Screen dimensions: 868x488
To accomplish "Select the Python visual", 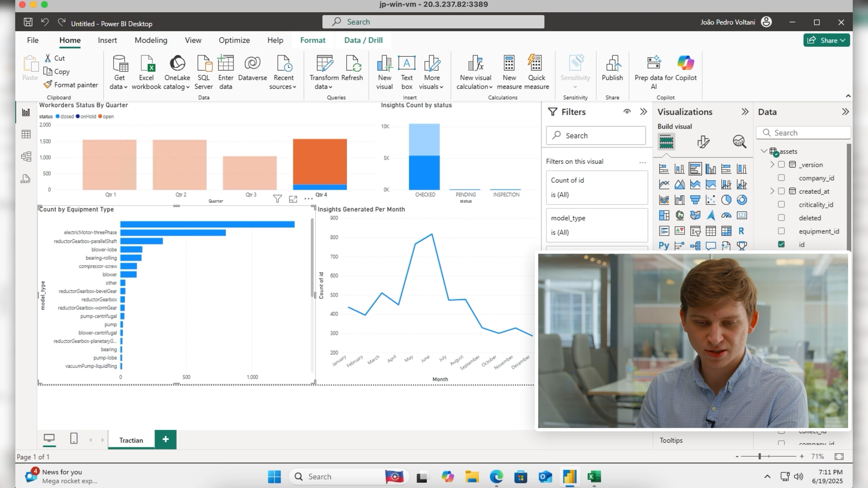I will pos(664,246).
